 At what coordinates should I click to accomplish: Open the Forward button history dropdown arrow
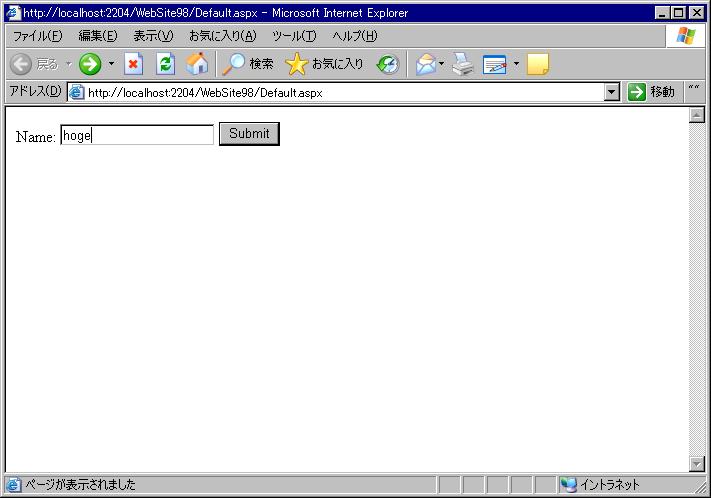click(111, 64)
